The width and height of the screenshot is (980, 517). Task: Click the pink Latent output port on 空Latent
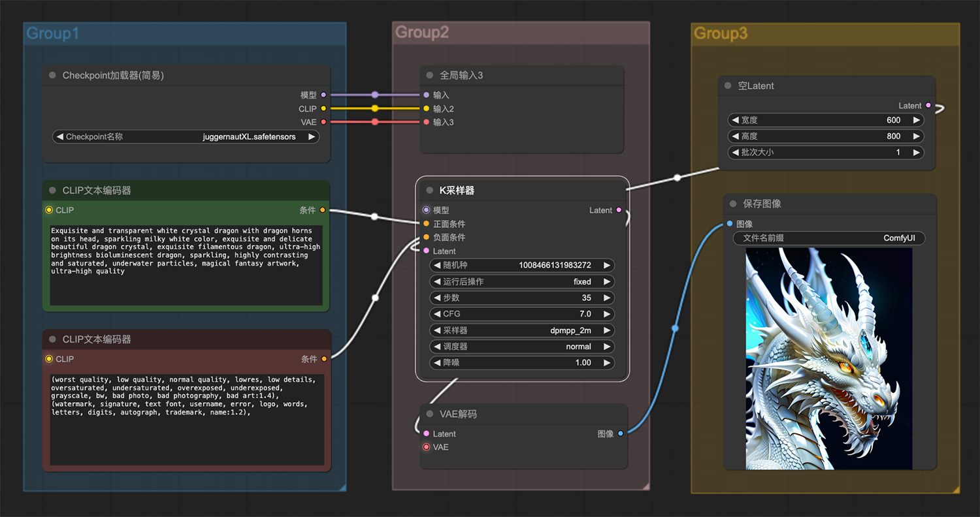point(928,106)
